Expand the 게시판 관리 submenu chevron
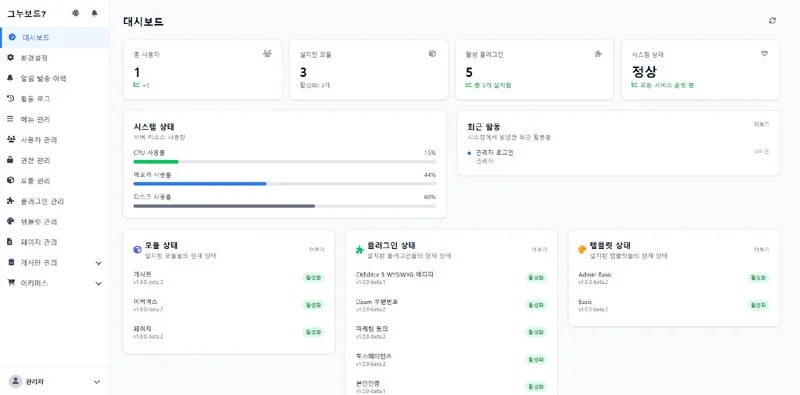The height and width of the screenshot is (395, 800). (98, 263)
